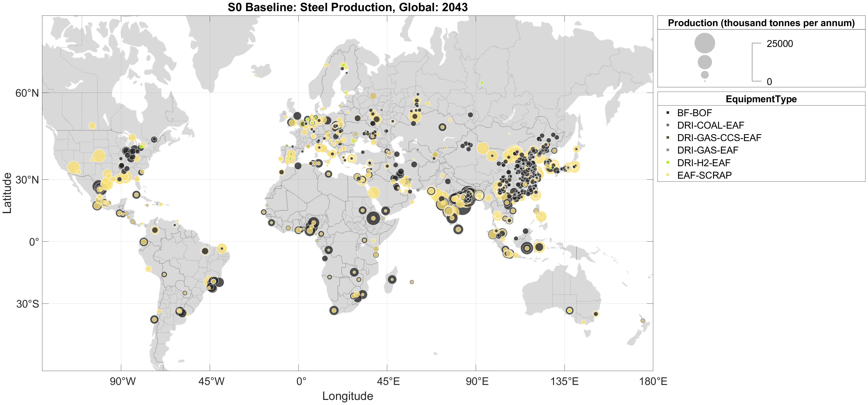
Task: Click the smallest production size legend dot
Action: click(705, 81)
